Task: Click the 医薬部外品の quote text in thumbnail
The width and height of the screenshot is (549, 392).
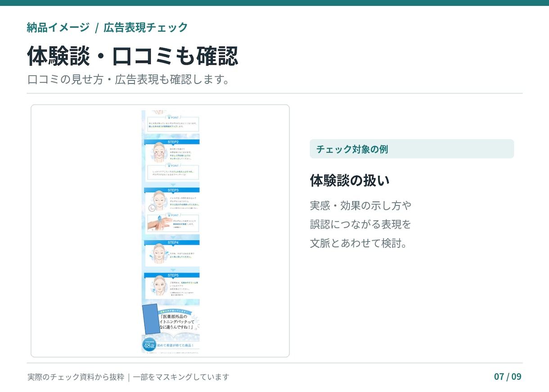Action: (177, 321)
